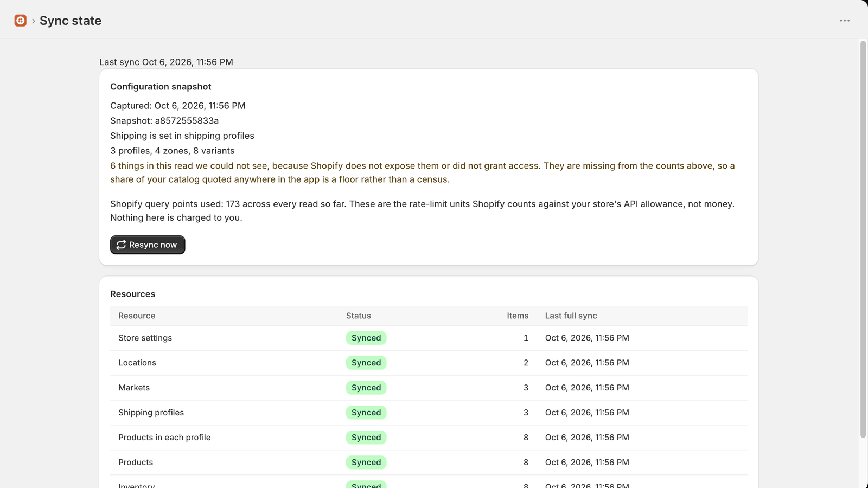868x488 pixels.
Task: Click the brown '6 things in this read' warning text
Action: (x=423, y=172)
